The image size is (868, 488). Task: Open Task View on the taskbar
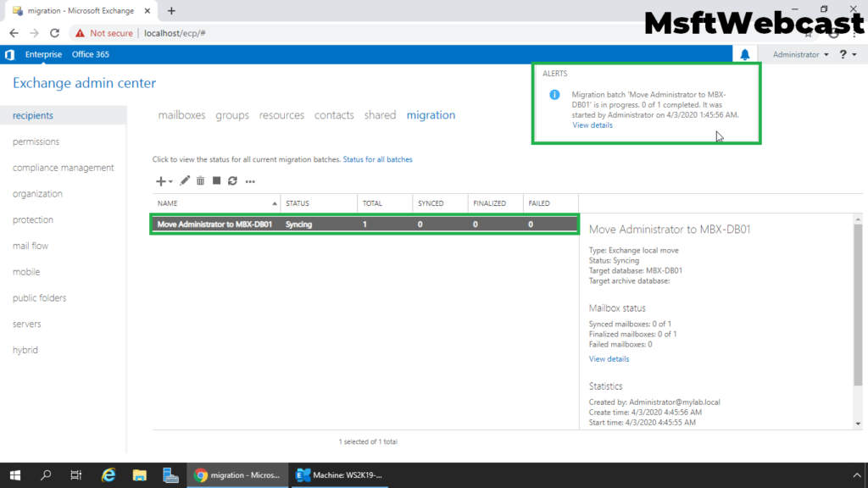pyautogui.click(x=75, y=475)
